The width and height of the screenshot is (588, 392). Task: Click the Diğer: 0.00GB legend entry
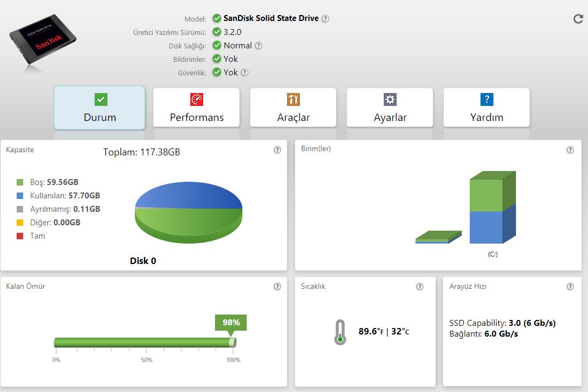click(x=55, y=223)
